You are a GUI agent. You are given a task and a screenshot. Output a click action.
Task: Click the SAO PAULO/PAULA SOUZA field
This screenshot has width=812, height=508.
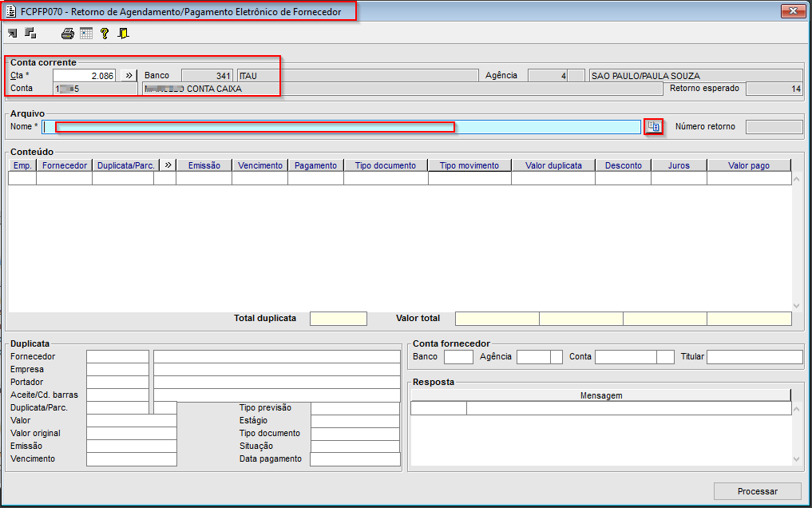coord(695,76)
